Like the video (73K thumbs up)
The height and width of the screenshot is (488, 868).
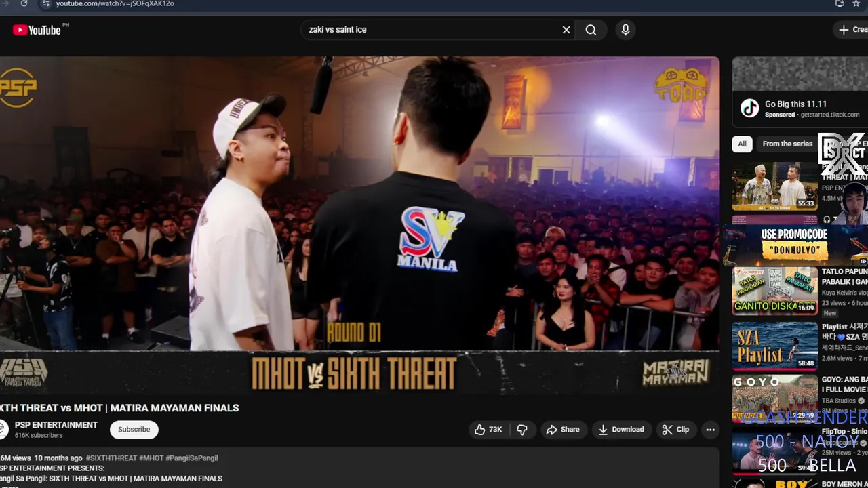pyautogui.click(x=488, y=430)
